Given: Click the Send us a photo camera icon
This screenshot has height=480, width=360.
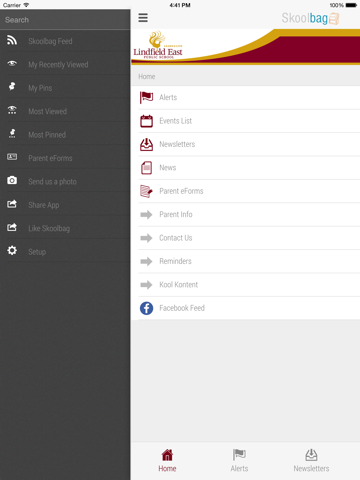Looking at the screenshot, I should (x=12, y=180).
